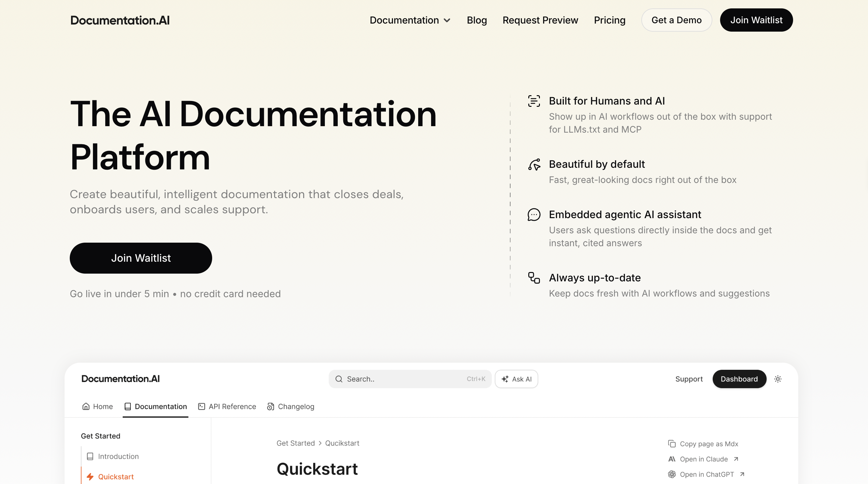Click the Built for Humans and AI heading
The width and height of the screenshot is (868, 484).
(606, 101)
